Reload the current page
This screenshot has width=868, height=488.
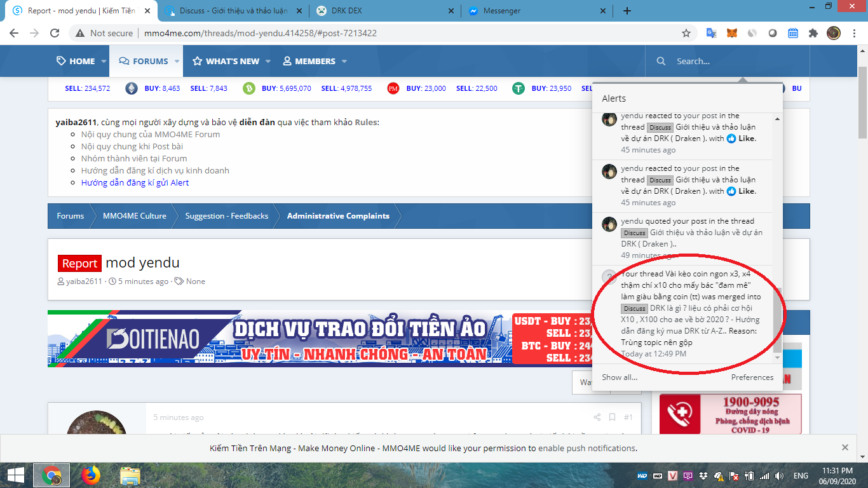click(x=55, y=33)
